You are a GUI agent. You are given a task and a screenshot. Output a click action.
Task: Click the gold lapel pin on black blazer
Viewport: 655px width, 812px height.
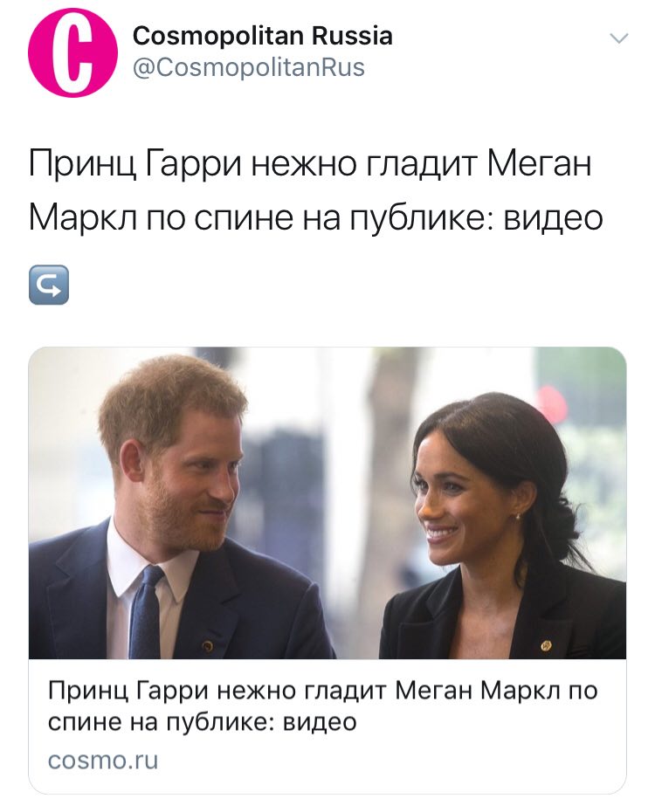(x=546, y=645)
